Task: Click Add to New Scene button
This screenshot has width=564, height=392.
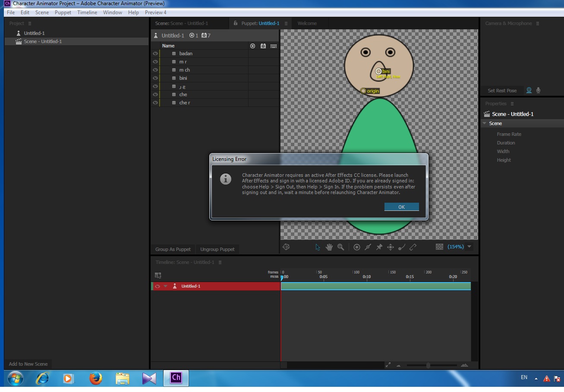Action: (x=28, y=364)
